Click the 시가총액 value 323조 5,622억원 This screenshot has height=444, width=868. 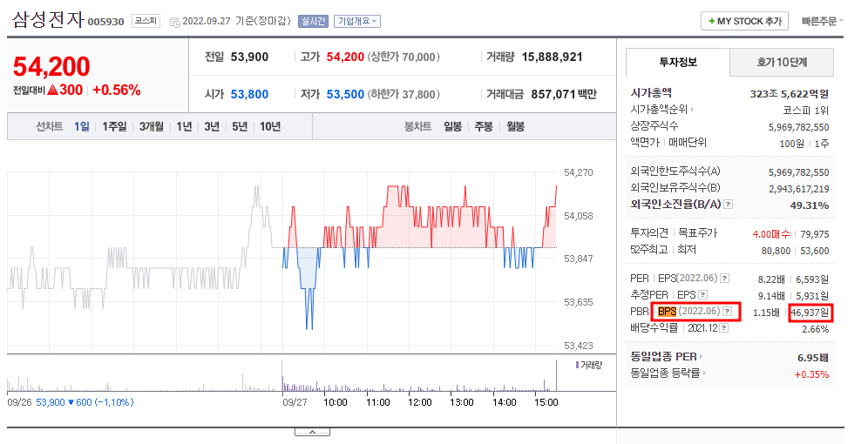(x=790, y=94)
